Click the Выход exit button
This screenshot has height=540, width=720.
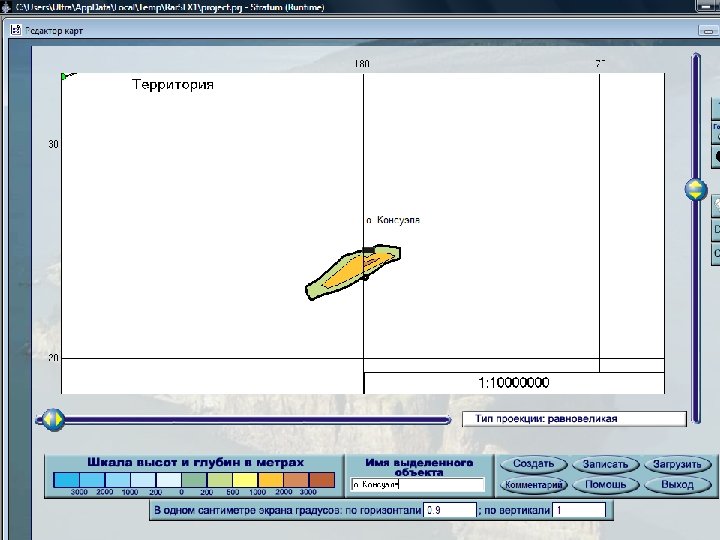pos(677,484)
